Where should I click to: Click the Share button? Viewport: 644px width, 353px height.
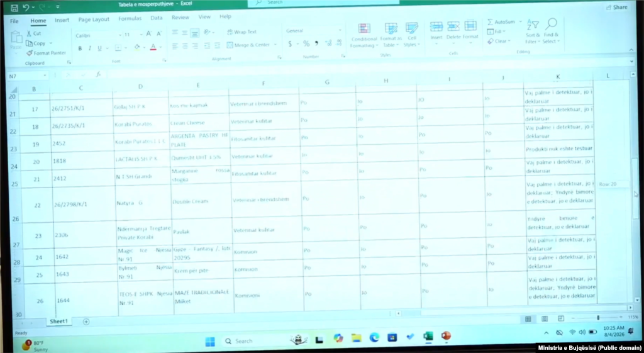coord(616,7)
